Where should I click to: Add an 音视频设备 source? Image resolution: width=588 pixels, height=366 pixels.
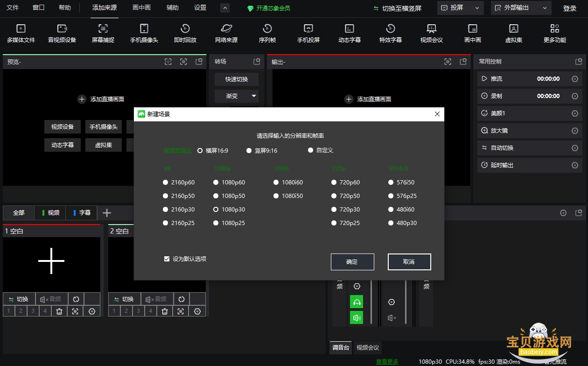62,34
